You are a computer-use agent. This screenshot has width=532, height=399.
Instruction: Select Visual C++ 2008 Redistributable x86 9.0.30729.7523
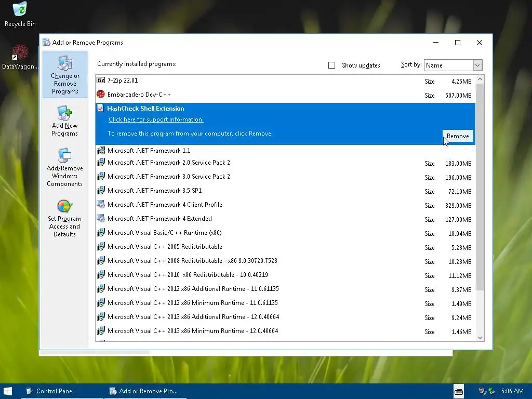click(x=285, y=261)
